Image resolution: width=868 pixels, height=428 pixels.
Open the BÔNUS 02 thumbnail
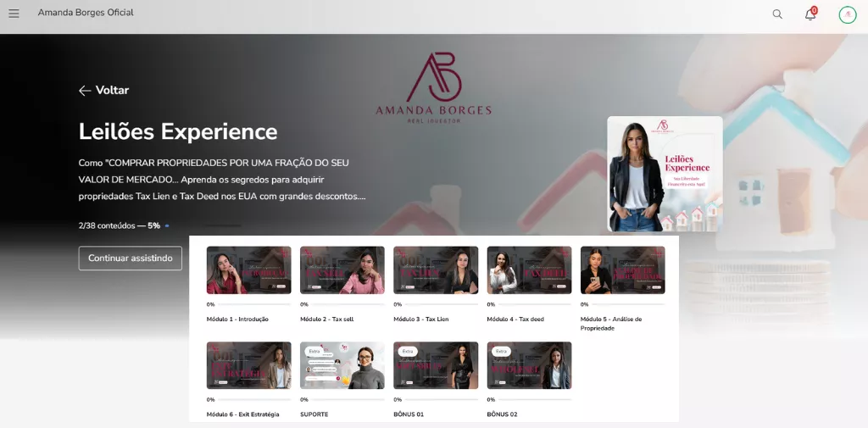[529, 365]
